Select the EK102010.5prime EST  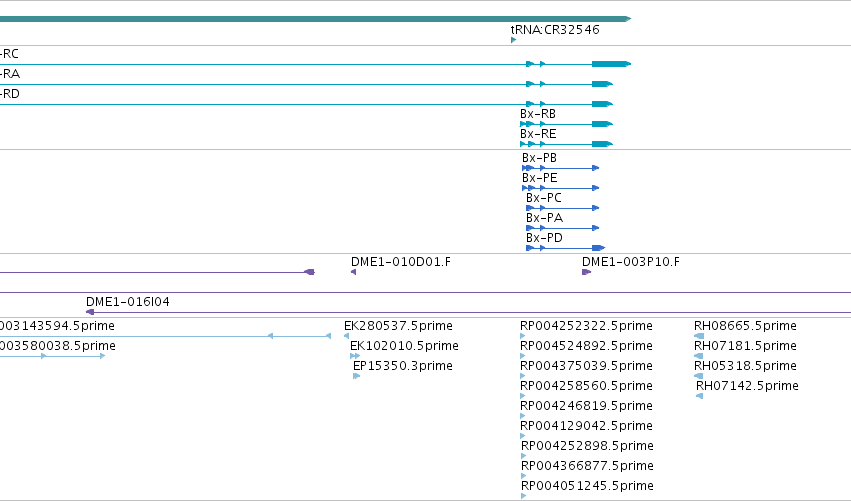404,346
